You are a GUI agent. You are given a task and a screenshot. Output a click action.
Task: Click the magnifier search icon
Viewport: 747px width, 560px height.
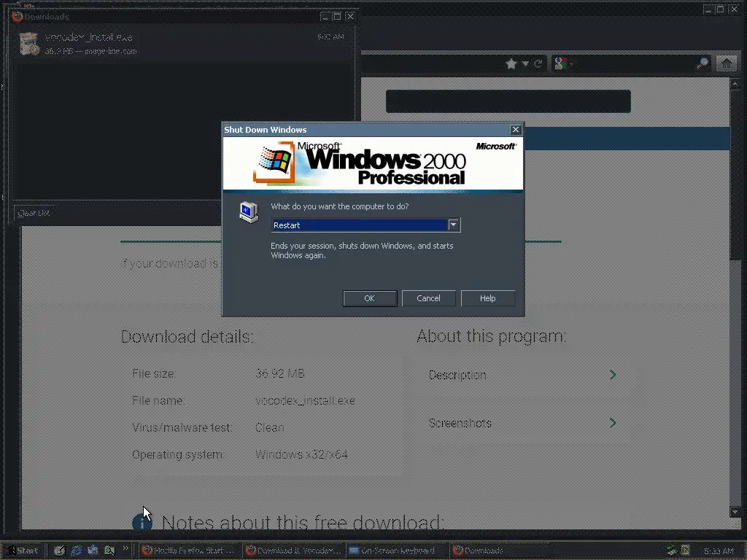tap(703, 63)
